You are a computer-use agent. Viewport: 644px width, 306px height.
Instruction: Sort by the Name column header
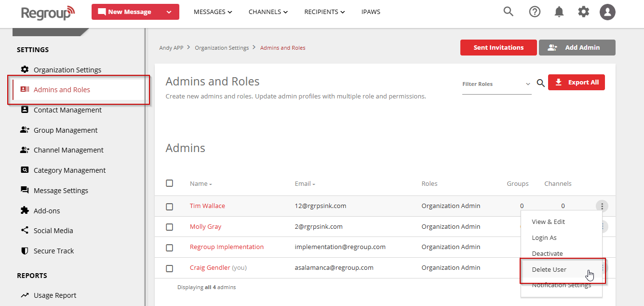pos(201,183)
